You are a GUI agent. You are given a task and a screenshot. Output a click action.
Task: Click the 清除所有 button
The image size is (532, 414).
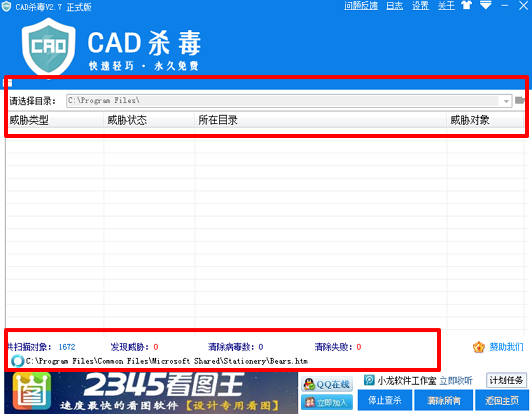point(443,400)
